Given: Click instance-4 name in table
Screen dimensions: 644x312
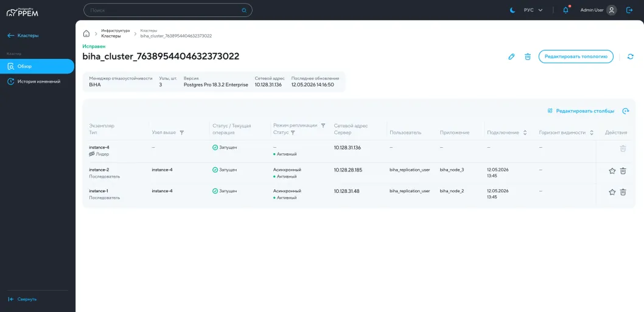Looking at the screenshot, I should click(x=99, y=147).
